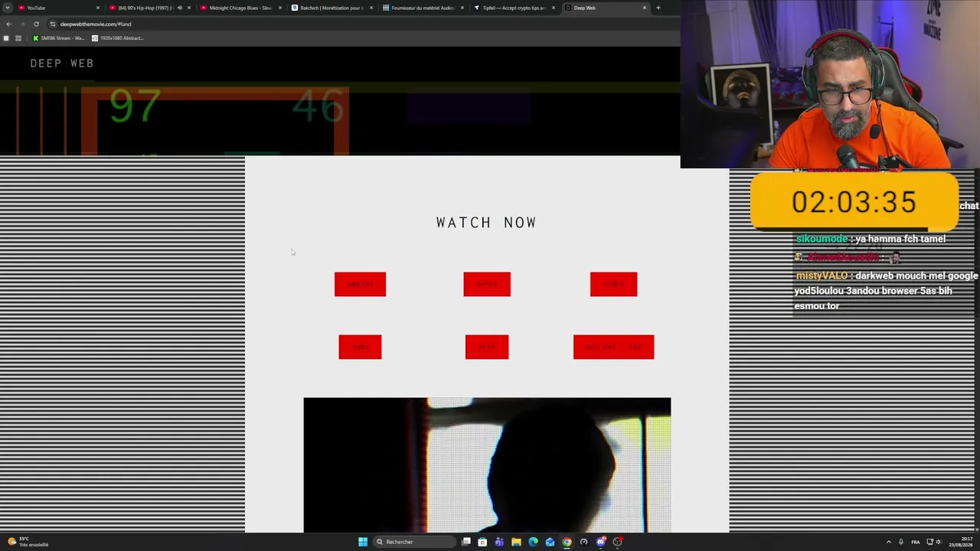Watch the movie on Vudu
This screenshot has height=551, width=980.
[x=360, y=347]
